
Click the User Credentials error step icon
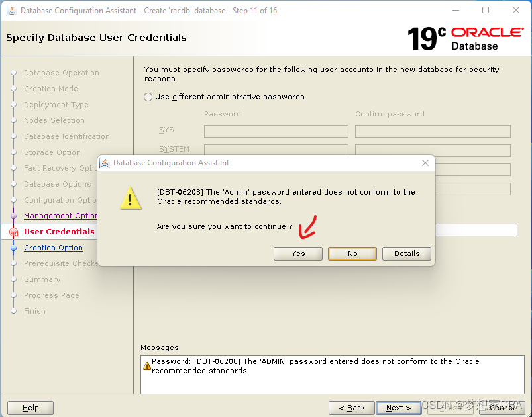pos(13,232)
